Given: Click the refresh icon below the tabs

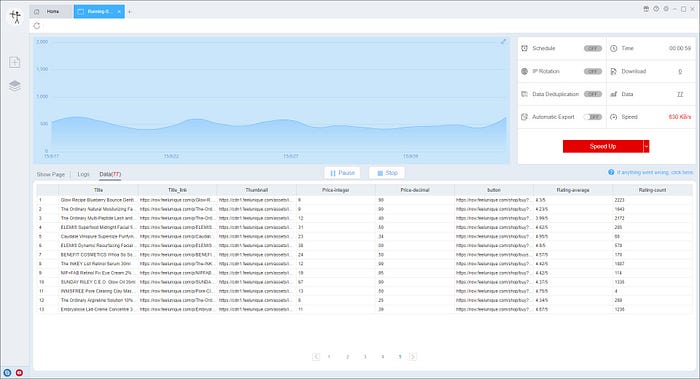Looking at the screenshot, I should point(37,26).
